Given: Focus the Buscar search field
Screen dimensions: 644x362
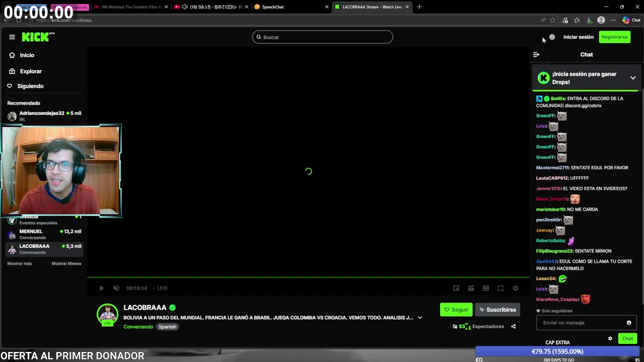Looking at the screenshot, I should 323,37.
